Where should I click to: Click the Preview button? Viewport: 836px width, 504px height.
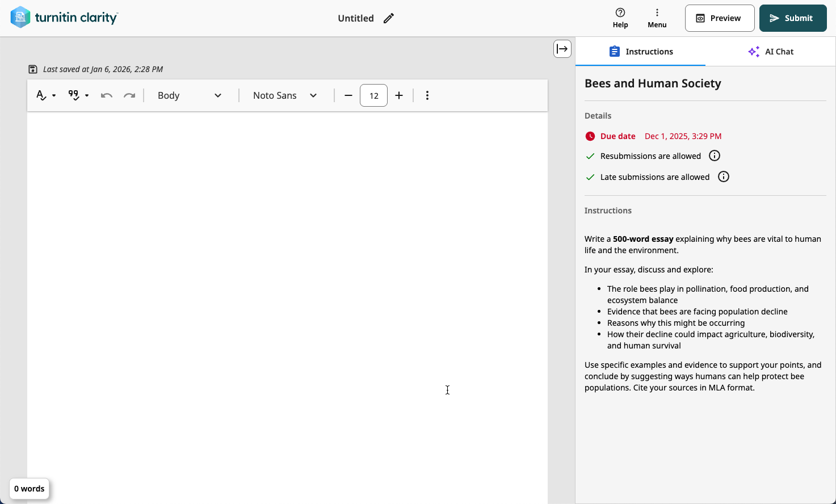(x=720, y=18)
